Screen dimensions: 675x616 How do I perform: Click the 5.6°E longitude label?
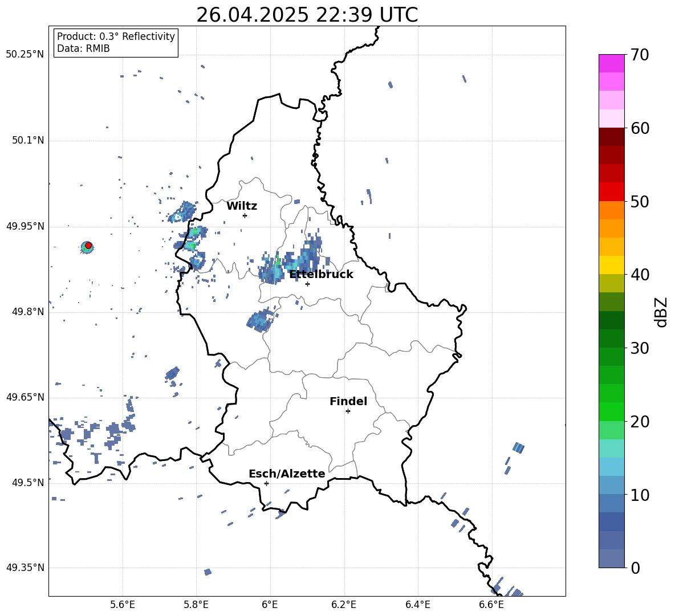(x=123, y=605)
